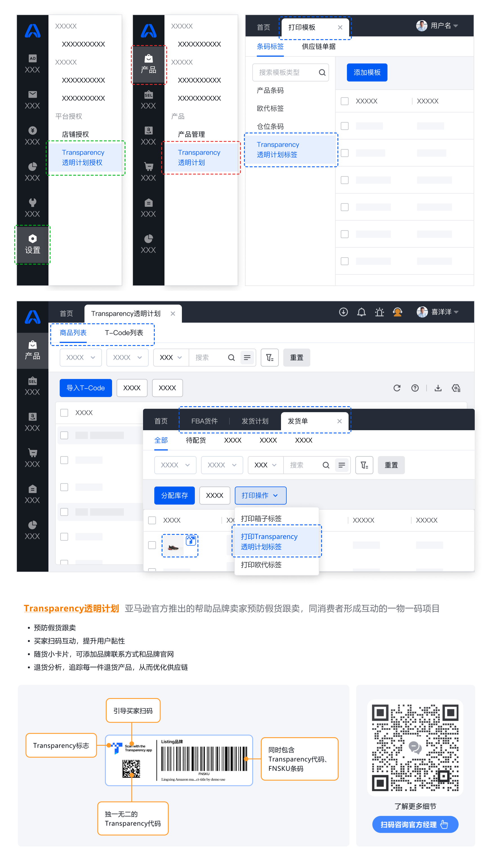Click the shopping cart sidebar icon in lower window
The height and width of the screenshot is (868, 495).
tap(32, 453)
